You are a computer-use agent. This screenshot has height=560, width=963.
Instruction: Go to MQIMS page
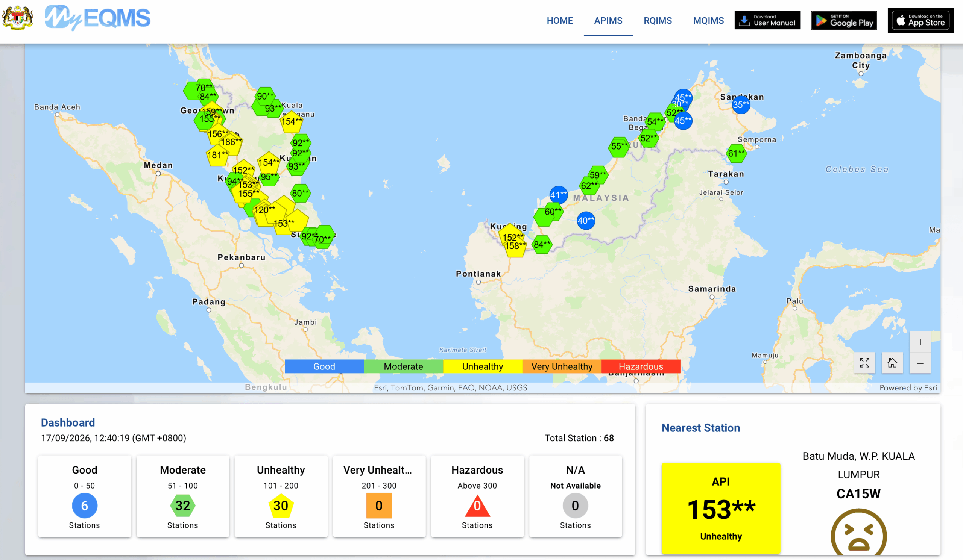[708, 21]
